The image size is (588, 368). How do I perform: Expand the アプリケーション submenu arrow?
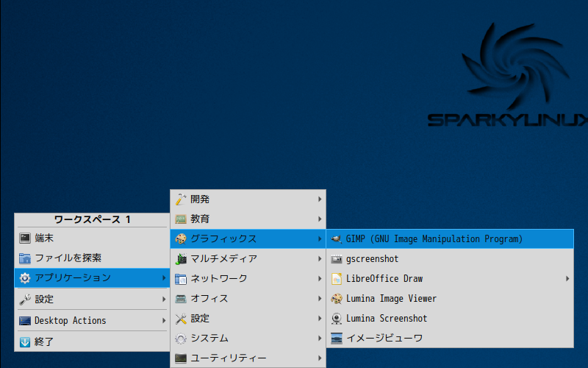pos(164,278)
